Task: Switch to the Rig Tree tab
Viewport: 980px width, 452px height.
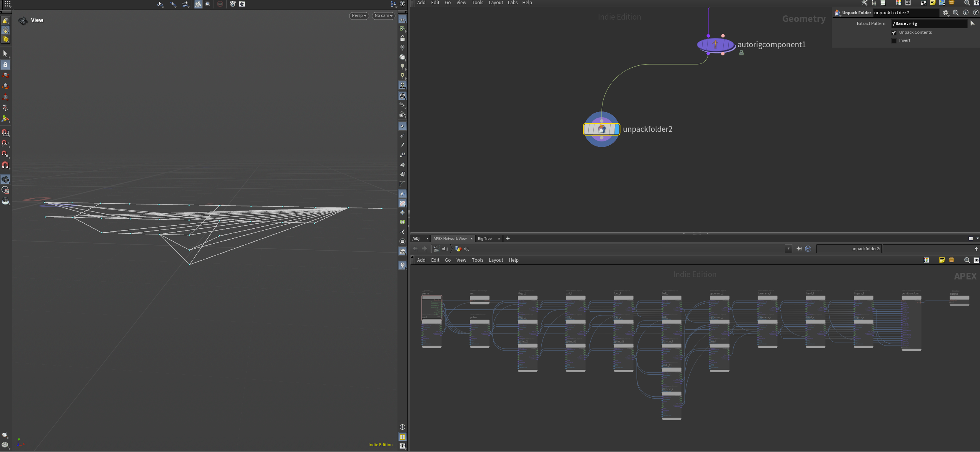Action: point(484,238)
